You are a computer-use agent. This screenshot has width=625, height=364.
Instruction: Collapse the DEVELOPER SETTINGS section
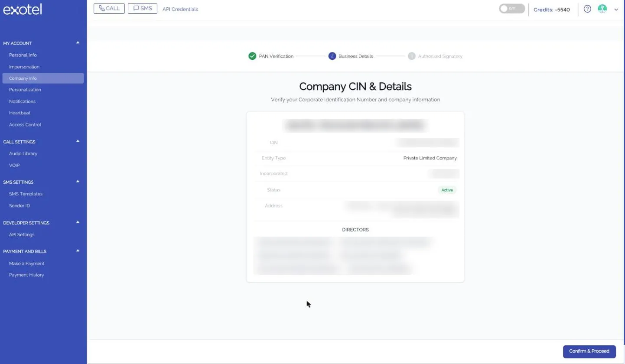click(x=78, y=222)
